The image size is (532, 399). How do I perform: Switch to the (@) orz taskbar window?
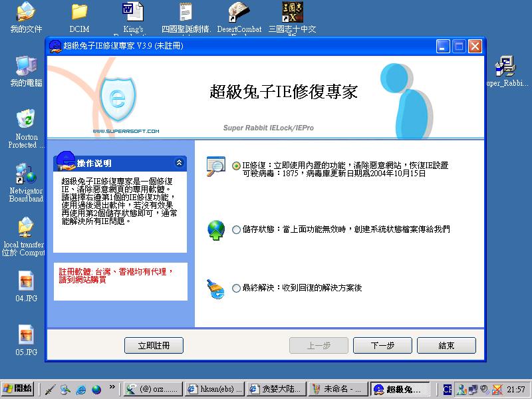[153, 389]
